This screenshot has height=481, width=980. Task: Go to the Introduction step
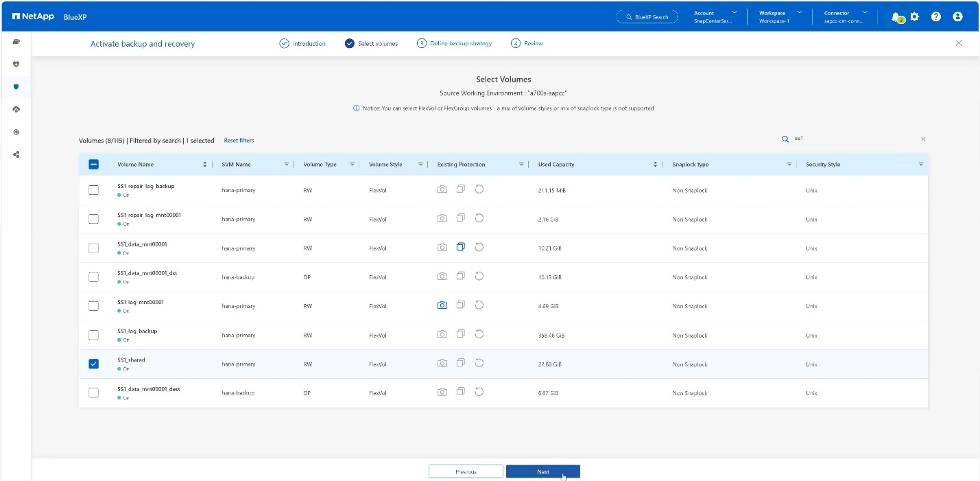click(302, 43)
